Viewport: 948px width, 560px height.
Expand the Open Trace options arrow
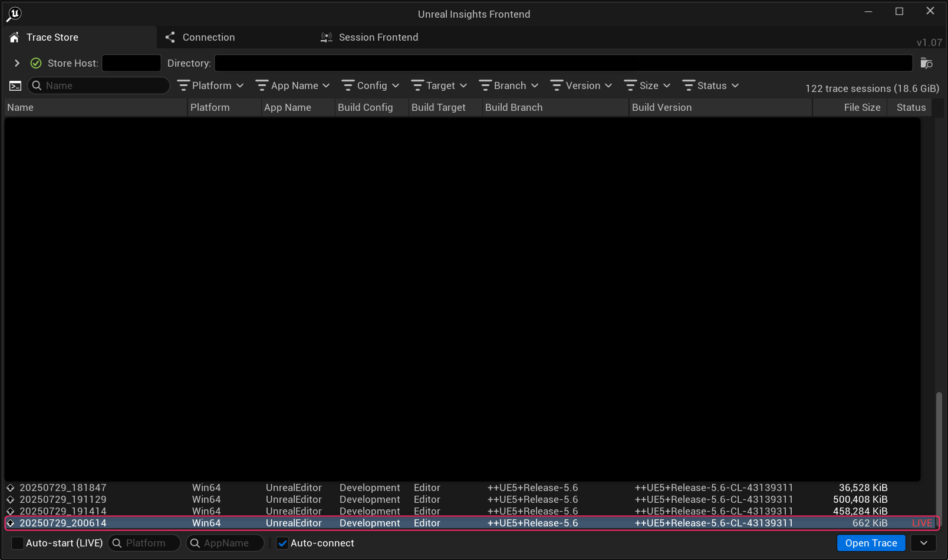pyautogui.click(x=923, y=543)
